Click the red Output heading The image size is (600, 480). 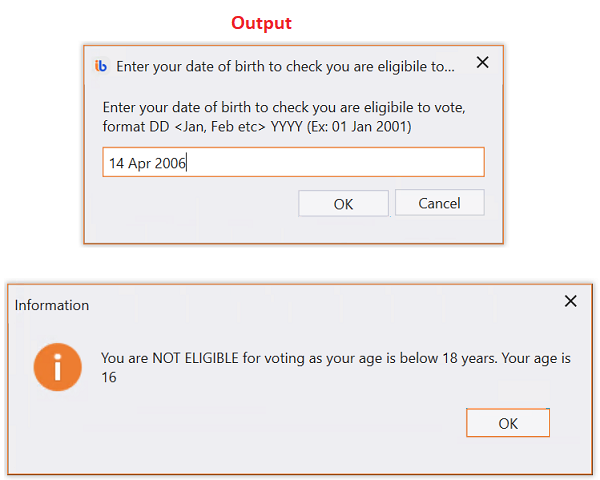click(x=261, y=23)
